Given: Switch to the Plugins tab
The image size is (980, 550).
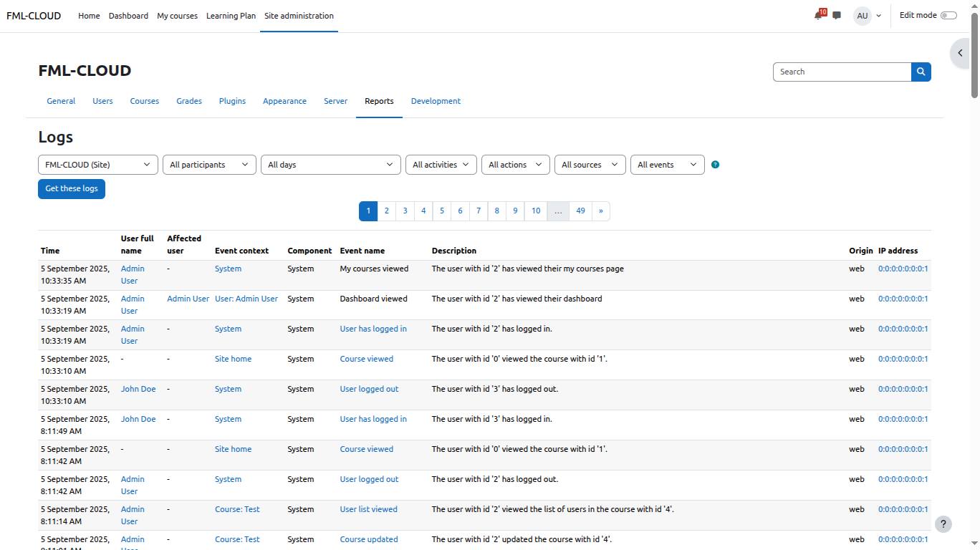Looking at the screenshot, I should coord(232,102).
